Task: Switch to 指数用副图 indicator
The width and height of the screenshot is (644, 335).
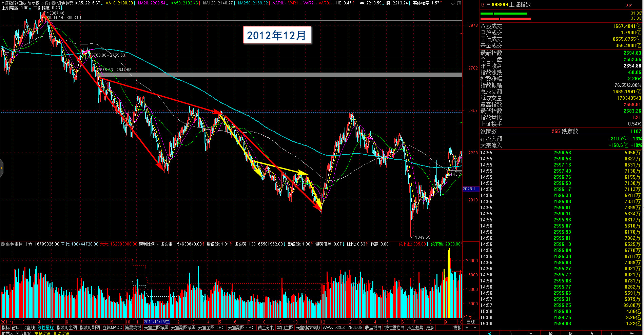Action: point(90,328)
